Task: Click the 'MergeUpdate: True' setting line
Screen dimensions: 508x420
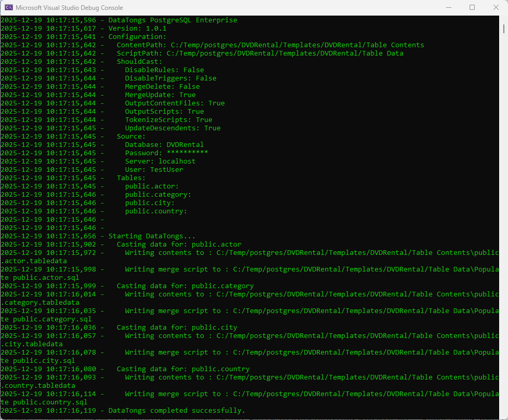Action: [x=156, y=94]
